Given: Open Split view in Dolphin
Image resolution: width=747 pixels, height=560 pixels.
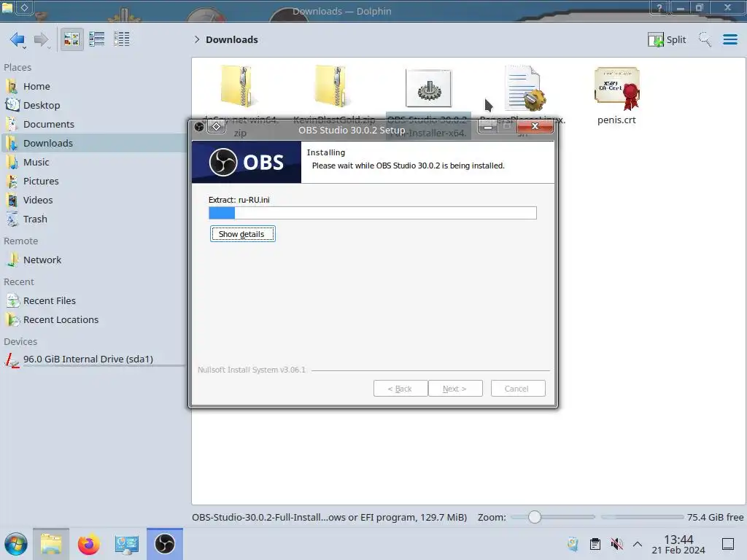Looking at the screenshot, I should tap(667, 39).
